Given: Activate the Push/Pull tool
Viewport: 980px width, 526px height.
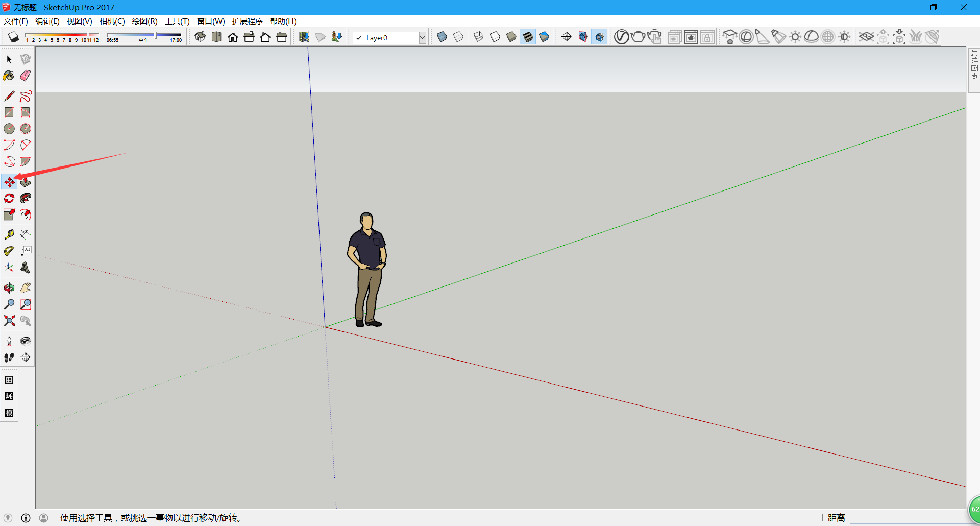Looking at the screenshot, I should tap(26, 182).
